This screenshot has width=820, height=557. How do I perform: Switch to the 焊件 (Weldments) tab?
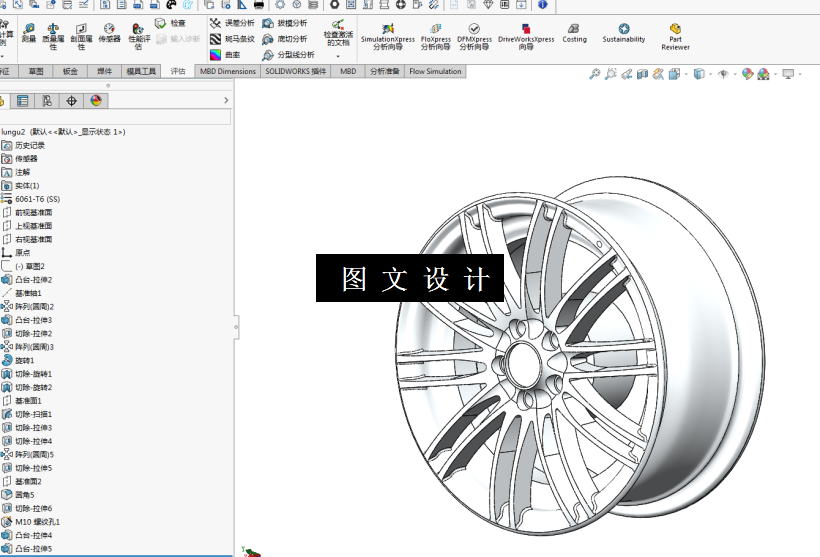point(105,71)
